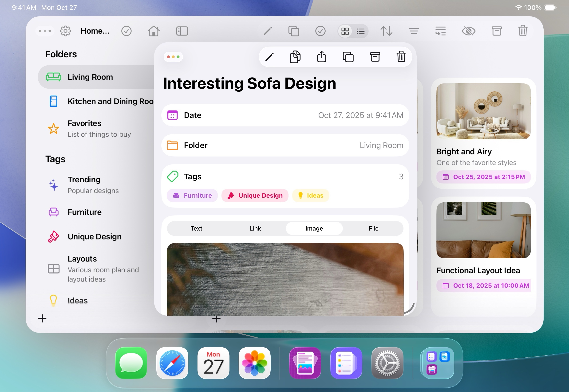Switch to the Text tab
Image resolution: width=569 pixels, height=392 pixels.
196,228
